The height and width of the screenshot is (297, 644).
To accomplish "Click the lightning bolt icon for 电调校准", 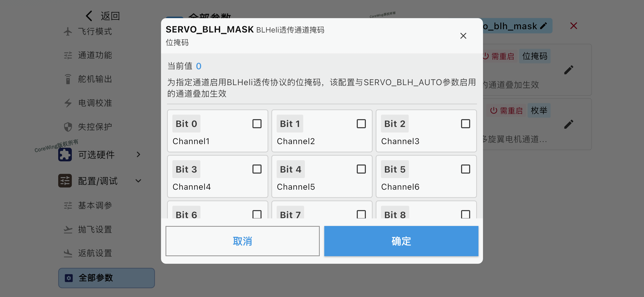I will pos(68,103).
